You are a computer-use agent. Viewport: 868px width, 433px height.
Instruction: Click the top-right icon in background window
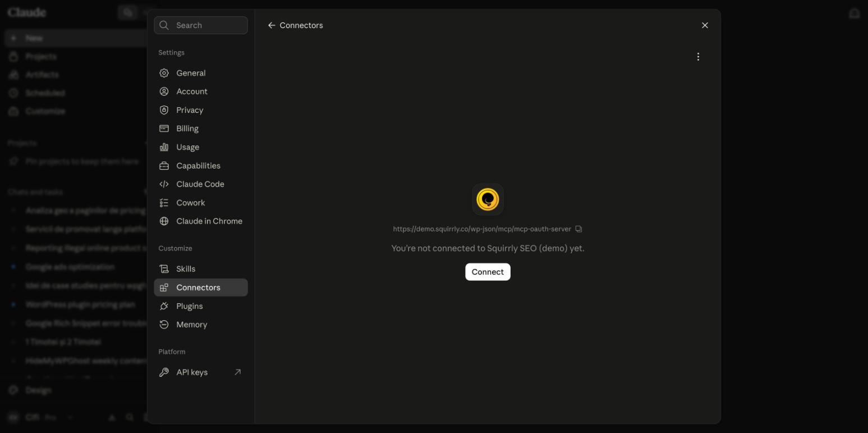click(854, 13)
